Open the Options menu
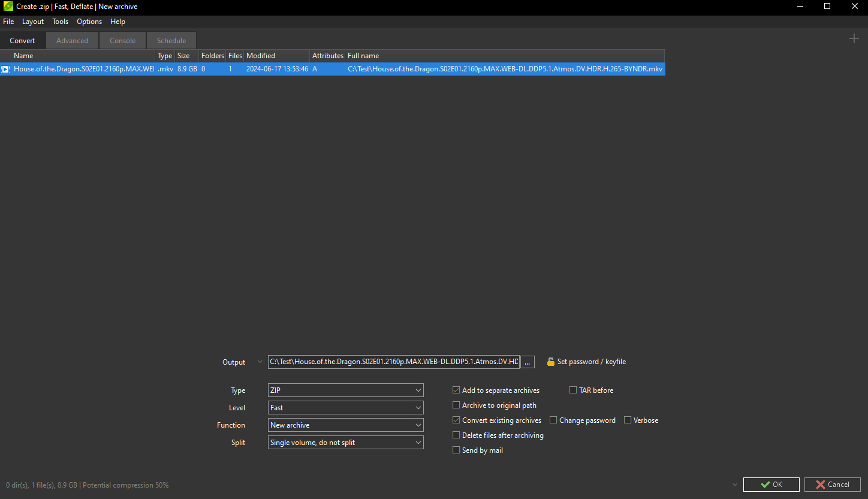Viewport: 868px width, 499px height. pyautogui.click(x=89, y=22)
